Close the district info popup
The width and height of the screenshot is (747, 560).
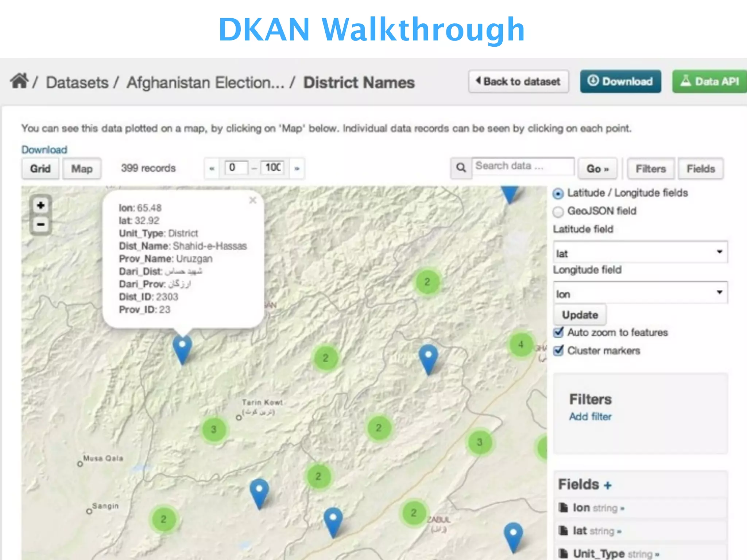pos(253,200)
